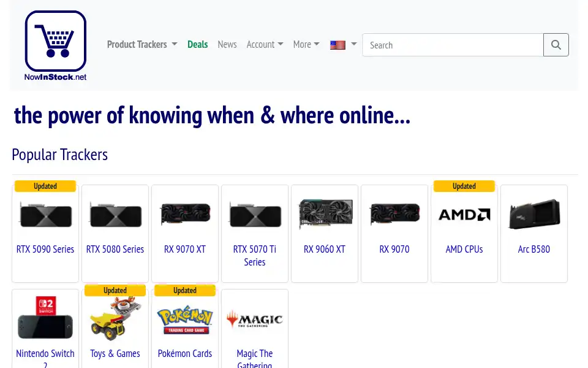The height and width of the screenshot is (368, 588).
Task: Click the Pokémon Trading Card Game logo
Action: tap(185, 320)
